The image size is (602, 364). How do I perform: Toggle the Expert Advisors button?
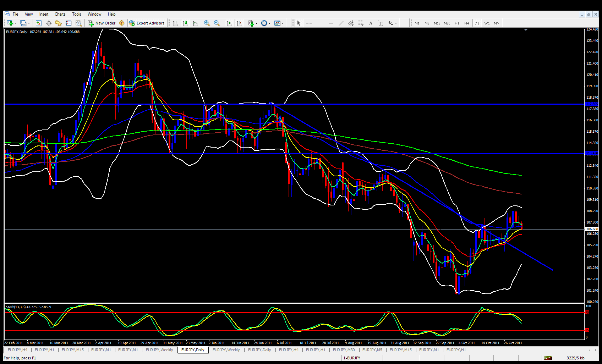point(147,23)
